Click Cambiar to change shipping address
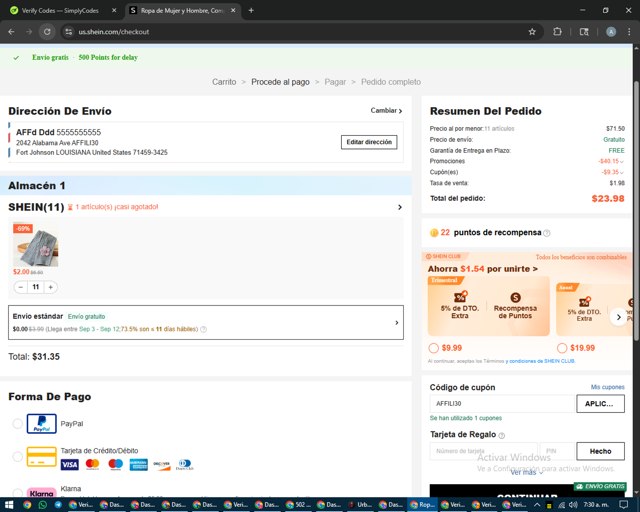This screenshot has height=512, width=640. point(386,110)
